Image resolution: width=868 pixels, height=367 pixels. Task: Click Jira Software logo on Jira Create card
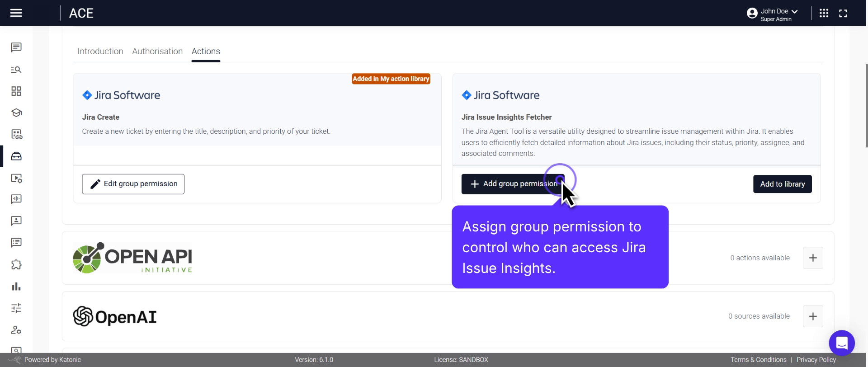(x=121, y=95)
